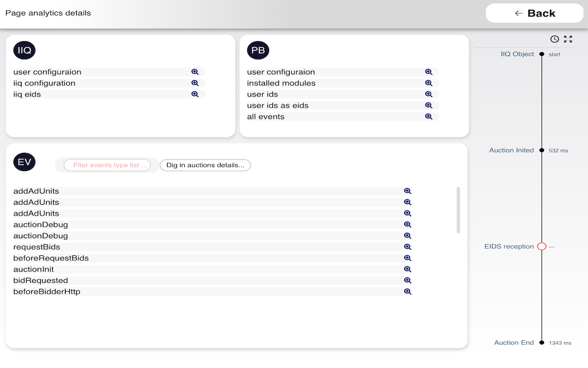The height and width of the screenshot is (368, 588).
Task: Open the requestBids event magnifier
Action: (407, 247)
